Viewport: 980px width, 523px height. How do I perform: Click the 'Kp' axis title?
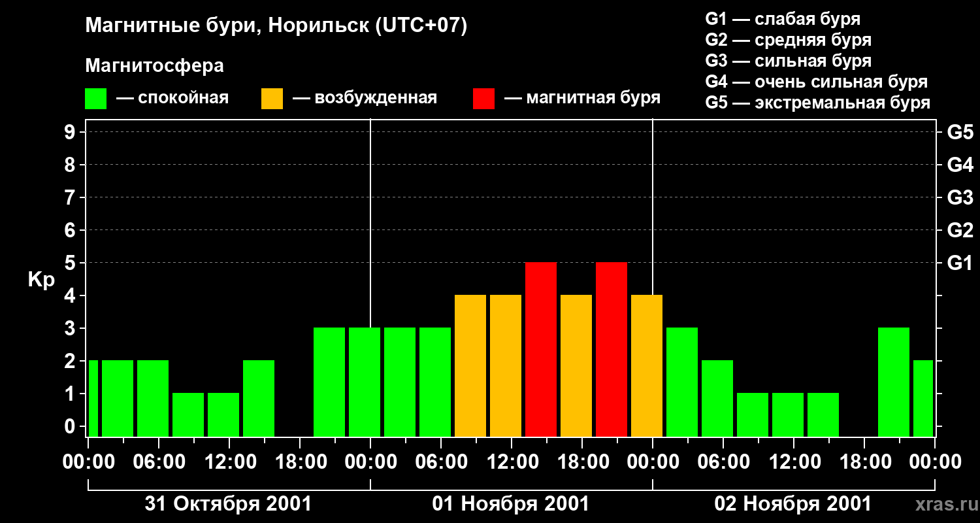(x=41, y=280)
